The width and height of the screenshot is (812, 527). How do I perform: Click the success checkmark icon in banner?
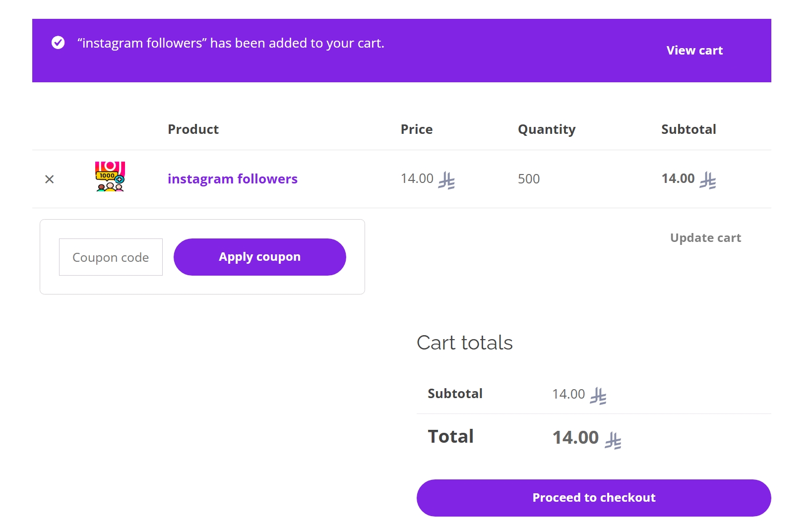tap(58, 43)
